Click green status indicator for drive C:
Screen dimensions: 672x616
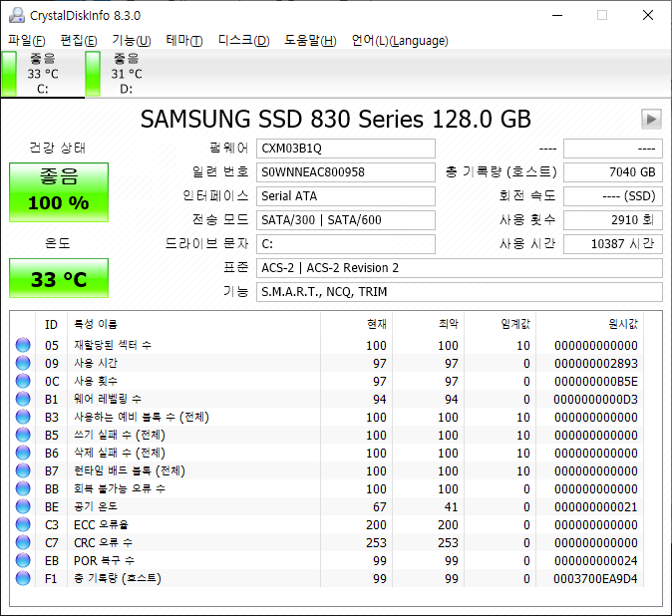pos(10,74)
